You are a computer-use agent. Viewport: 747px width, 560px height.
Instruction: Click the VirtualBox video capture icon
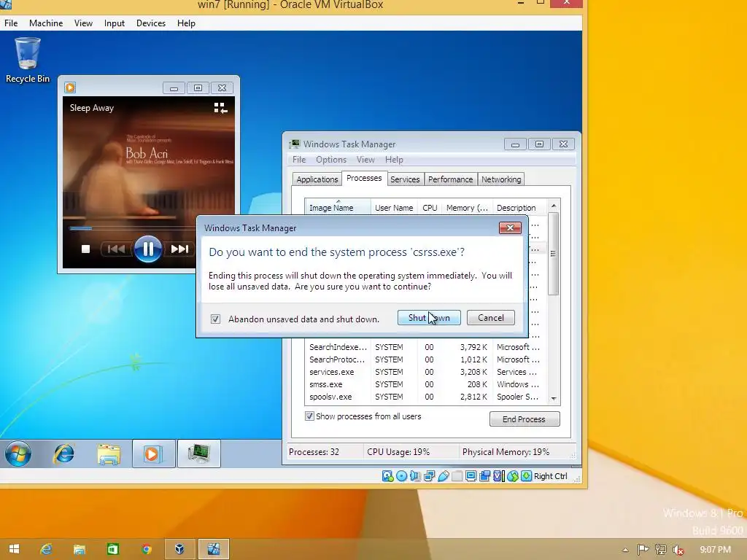(x=484, y=476)
